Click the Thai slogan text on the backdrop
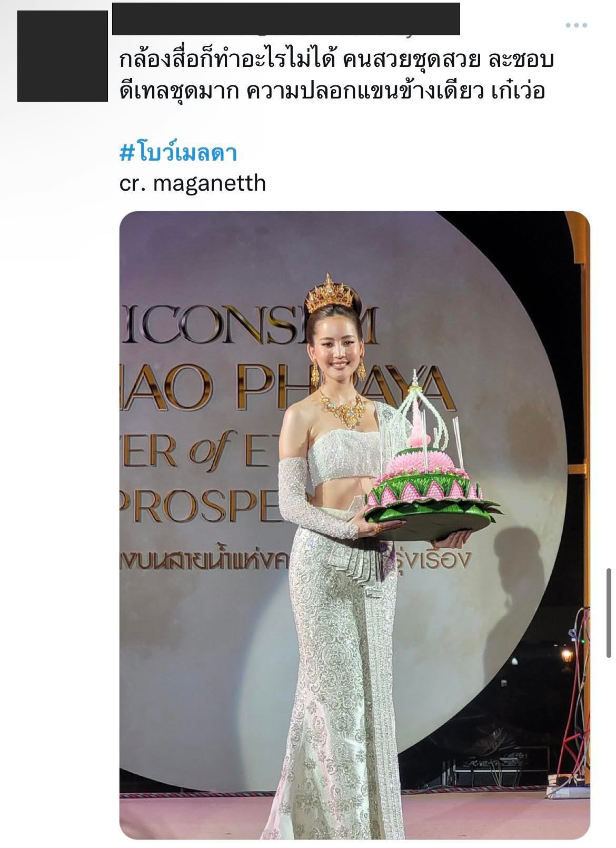This screenshot has height=848, width=616. 295,560
